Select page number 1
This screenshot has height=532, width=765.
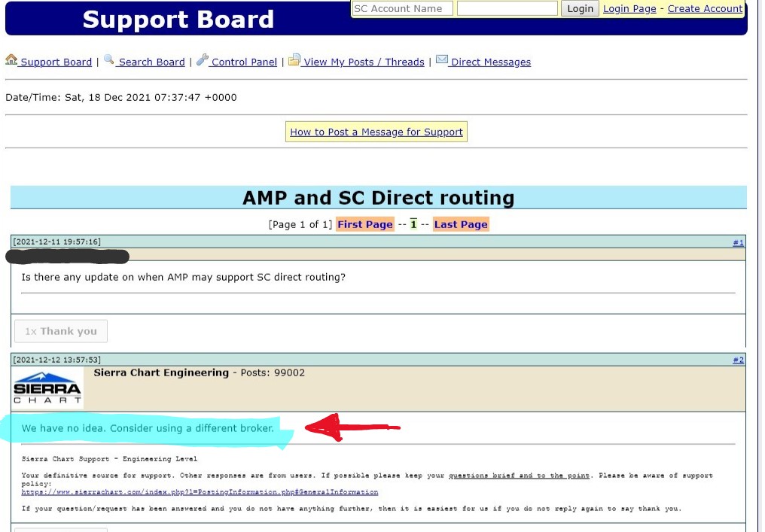point(413,223)
